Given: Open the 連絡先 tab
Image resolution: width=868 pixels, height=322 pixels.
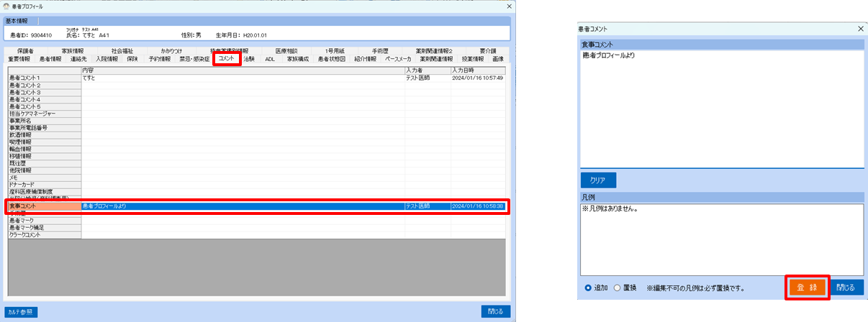Looking at the screenshot, I should [x=80, y=60].
